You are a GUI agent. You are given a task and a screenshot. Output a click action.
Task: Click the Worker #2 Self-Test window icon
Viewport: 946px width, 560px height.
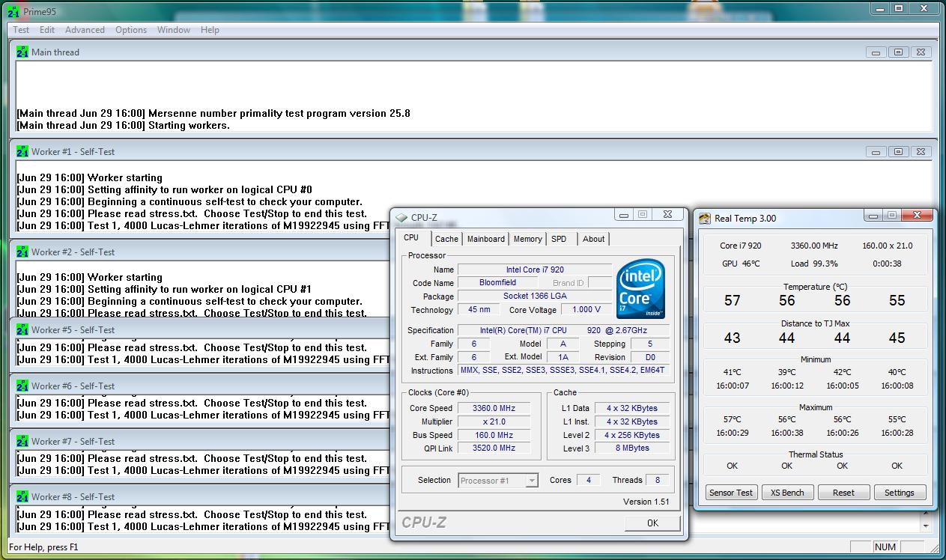[x=22, y=252]
